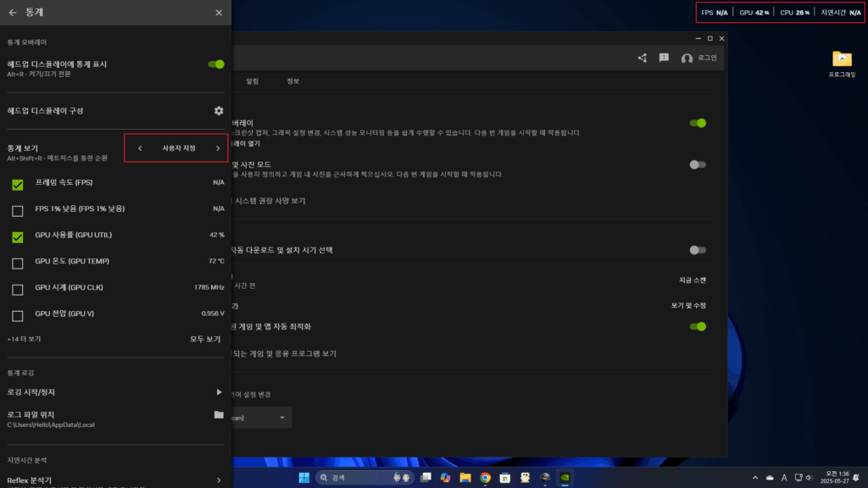Open 헤드업 디스플레이 구성 gear settings
The image size is (868, 488).
tap(219, 111)
